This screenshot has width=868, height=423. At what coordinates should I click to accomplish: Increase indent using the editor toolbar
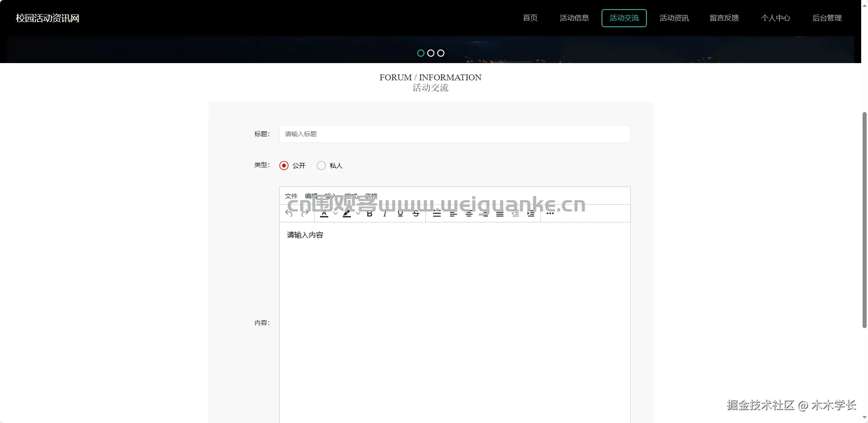click(530, 213)
